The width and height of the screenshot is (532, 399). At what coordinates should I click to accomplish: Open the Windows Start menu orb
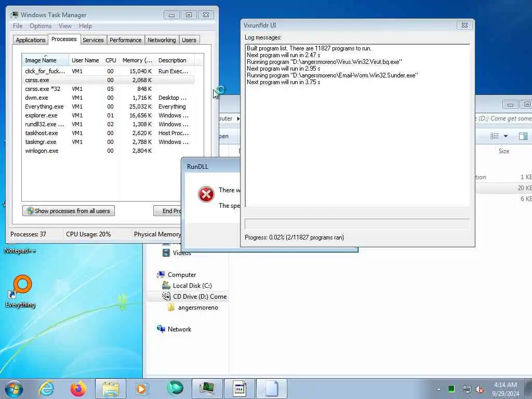point(14,389)
